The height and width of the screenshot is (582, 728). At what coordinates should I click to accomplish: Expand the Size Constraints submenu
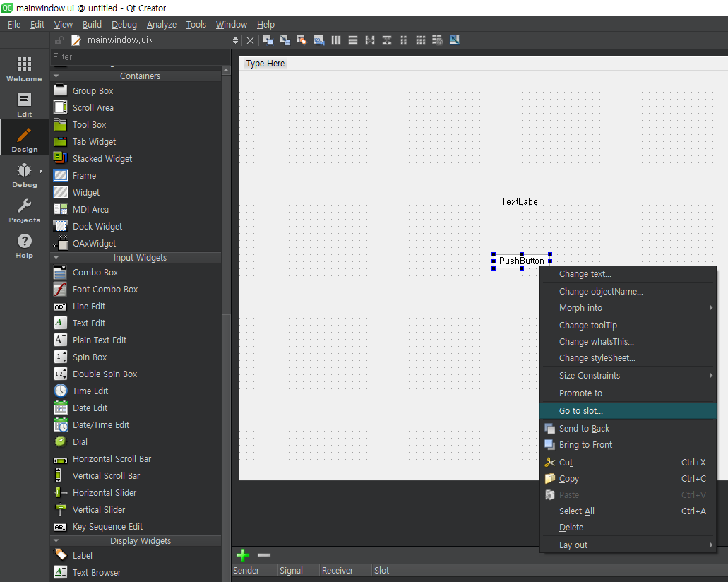[628, 376]
